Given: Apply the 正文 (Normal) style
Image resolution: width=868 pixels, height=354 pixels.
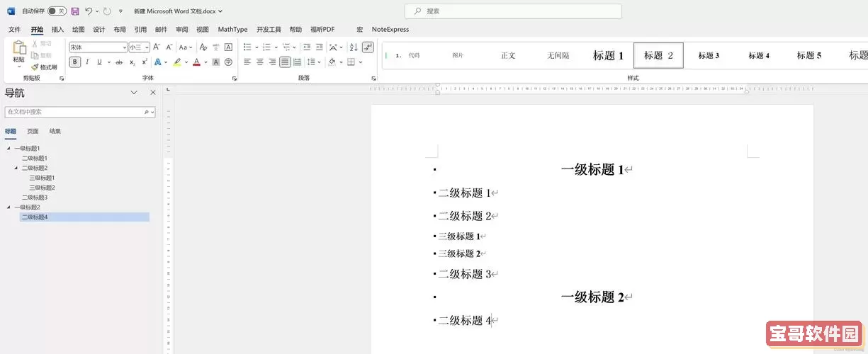Looking at the screenshot, I should click(x=508, y=55).
